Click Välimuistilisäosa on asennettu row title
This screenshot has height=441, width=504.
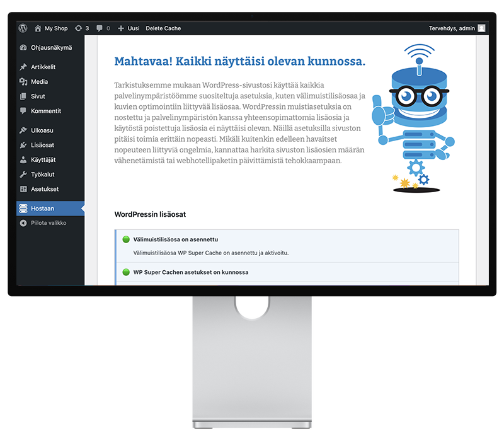pyautogui.click(x=176, y=239)
